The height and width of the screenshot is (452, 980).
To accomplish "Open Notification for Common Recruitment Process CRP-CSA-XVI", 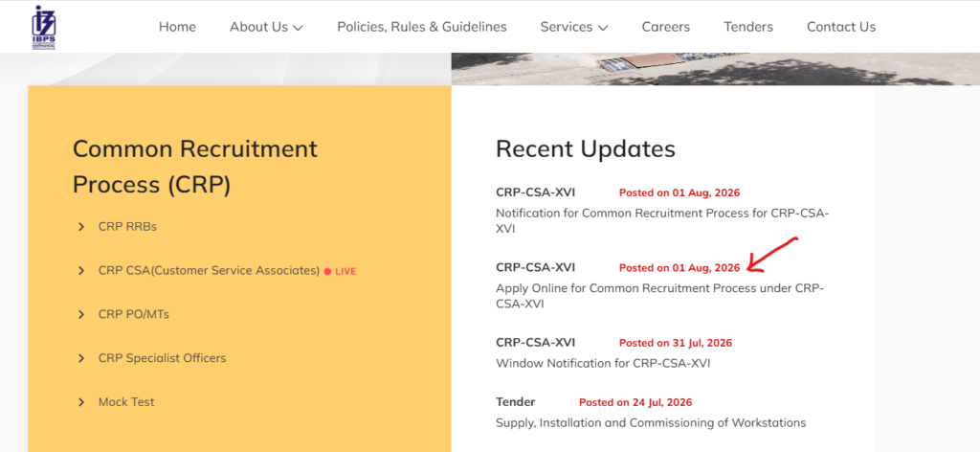I will (662, 220).
